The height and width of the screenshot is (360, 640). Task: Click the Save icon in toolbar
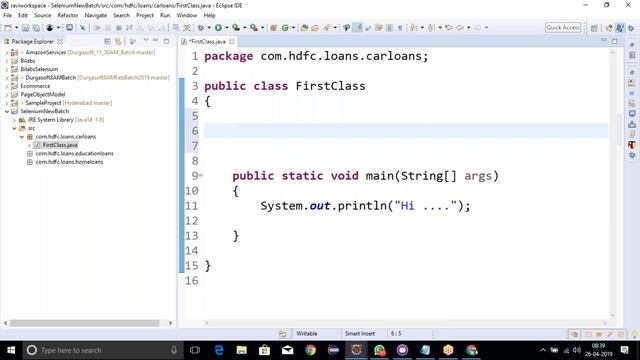[x=25, y=28]
